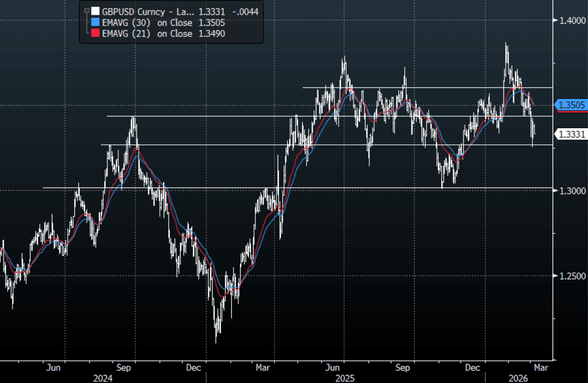Click the rightmost Mar label on time axis
This screenshot has width=588, height=383.
click(x=539, y=368)
